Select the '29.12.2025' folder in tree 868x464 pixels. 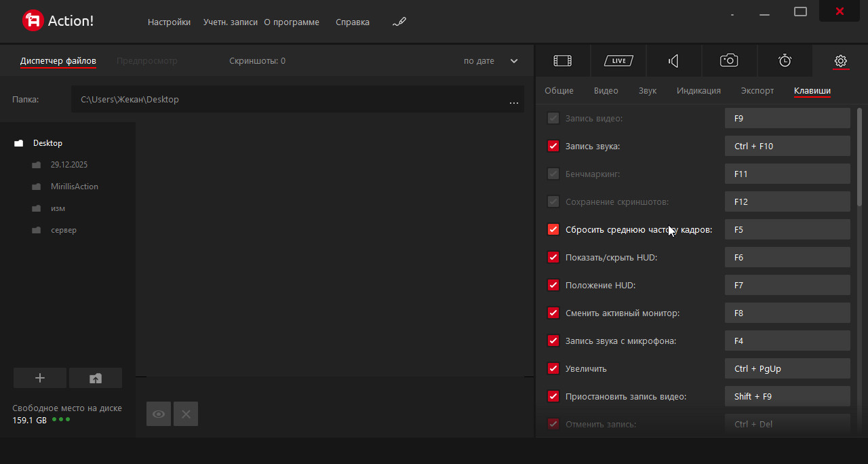pos(68,165)
